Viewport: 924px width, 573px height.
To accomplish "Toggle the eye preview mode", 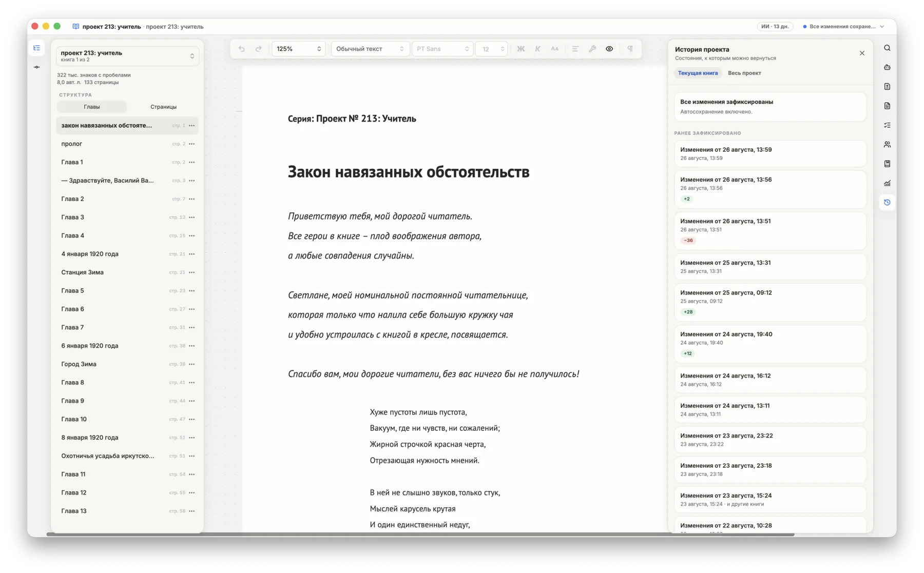I will [x=609, y=49].
